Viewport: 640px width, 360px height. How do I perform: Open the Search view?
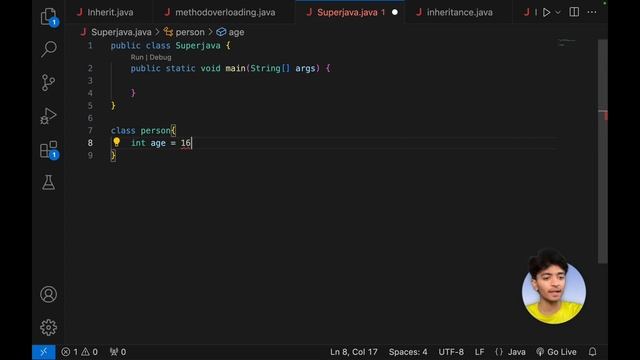(49, 49)
